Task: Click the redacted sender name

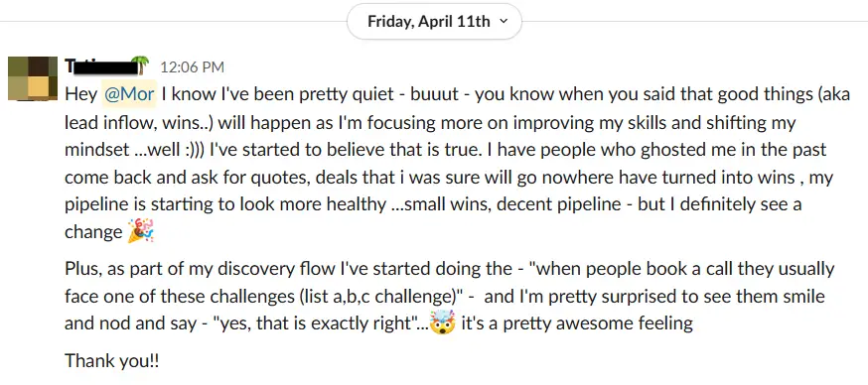Action: click(x=100, y=66)
